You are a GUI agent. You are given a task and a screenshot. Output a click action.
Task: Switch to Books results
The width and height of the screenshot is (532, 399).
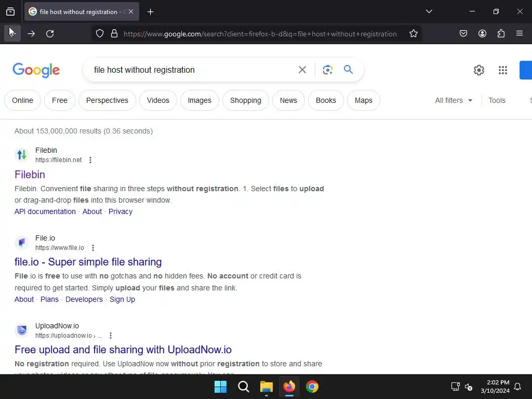point(326,100)
